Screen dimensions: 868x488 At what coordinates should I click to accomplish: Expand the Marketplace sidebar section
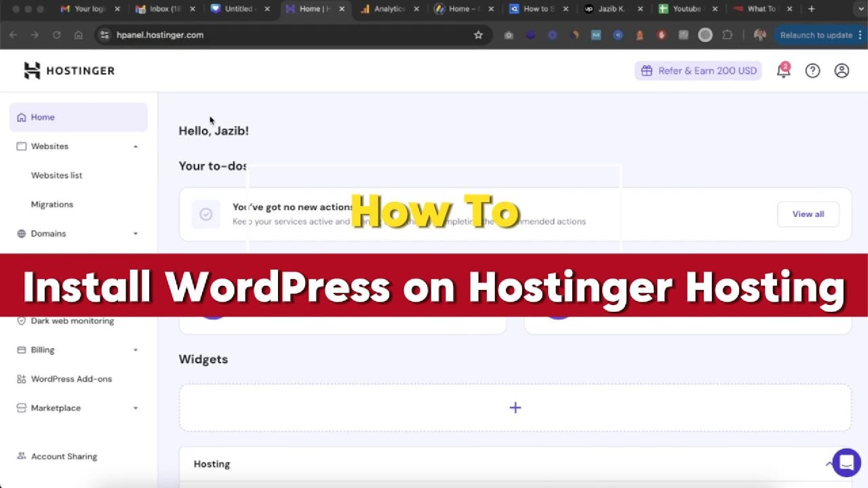pyautogui.click(x=136, y=408)
